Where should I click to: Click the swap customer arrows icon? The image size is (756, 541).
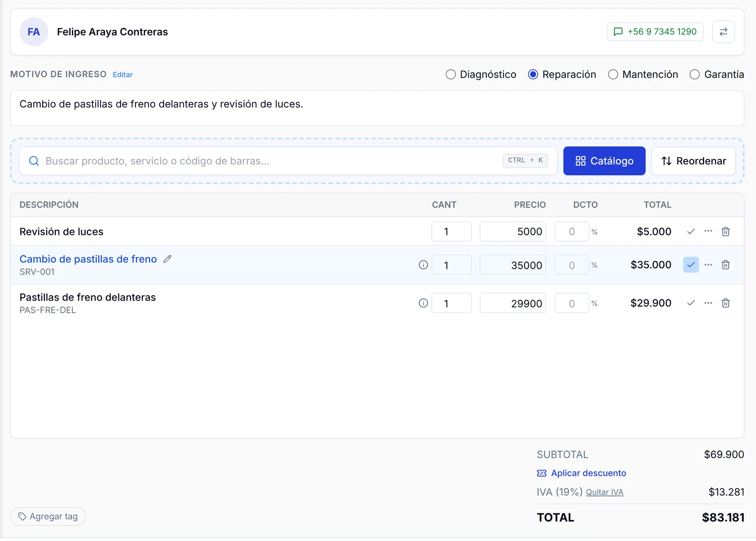click(723, 32)
